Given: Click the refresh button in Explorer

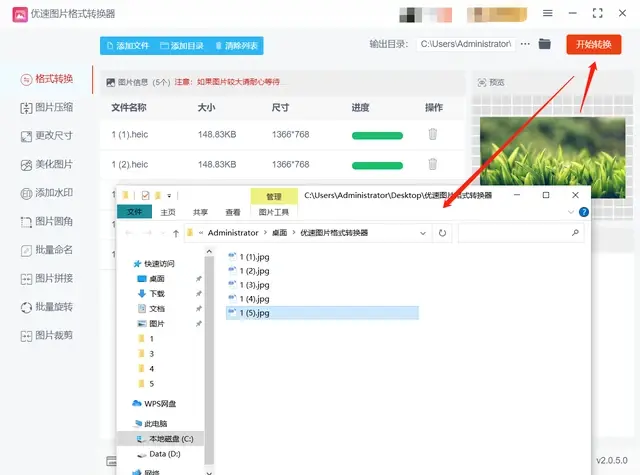Looking at the screenshot, I should pos(442,233).
